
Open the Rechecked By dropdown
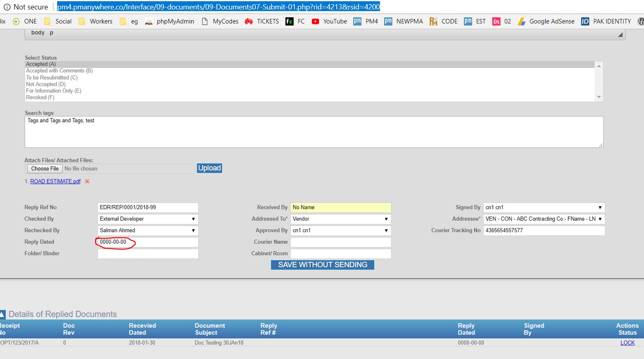pos(148,231)
